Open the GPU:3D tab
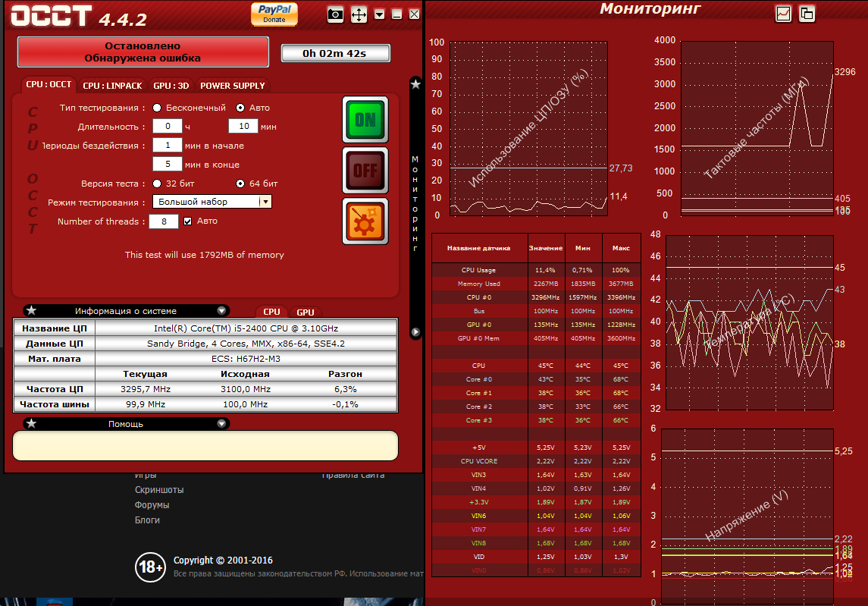 pyautogui.click(x=171, y=86)
